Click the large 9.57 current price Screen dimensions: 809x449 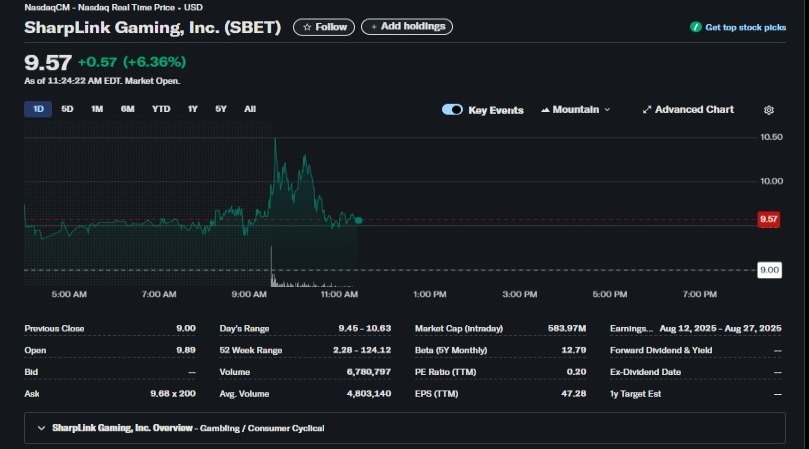click(48, 62)
